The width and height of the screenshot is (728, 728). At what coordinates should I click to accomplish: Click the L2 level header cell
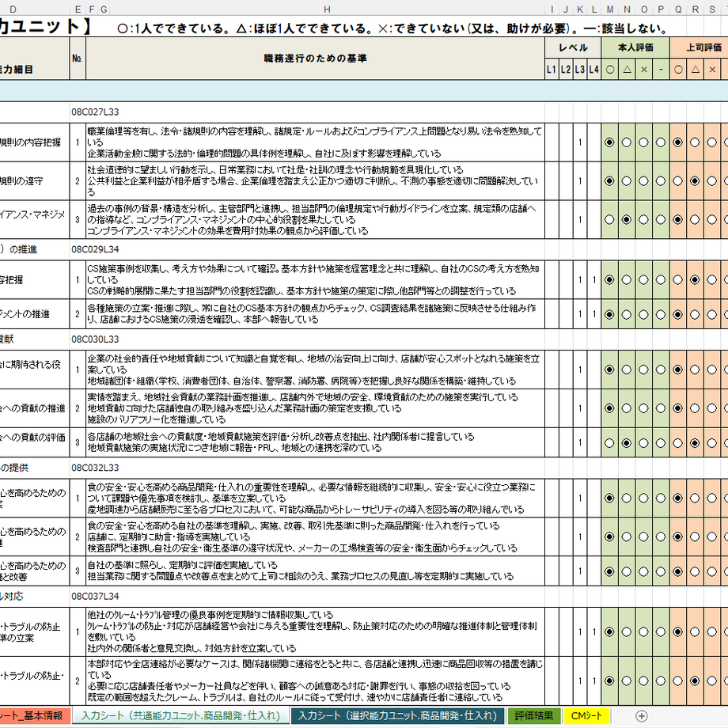pos(566,70)
